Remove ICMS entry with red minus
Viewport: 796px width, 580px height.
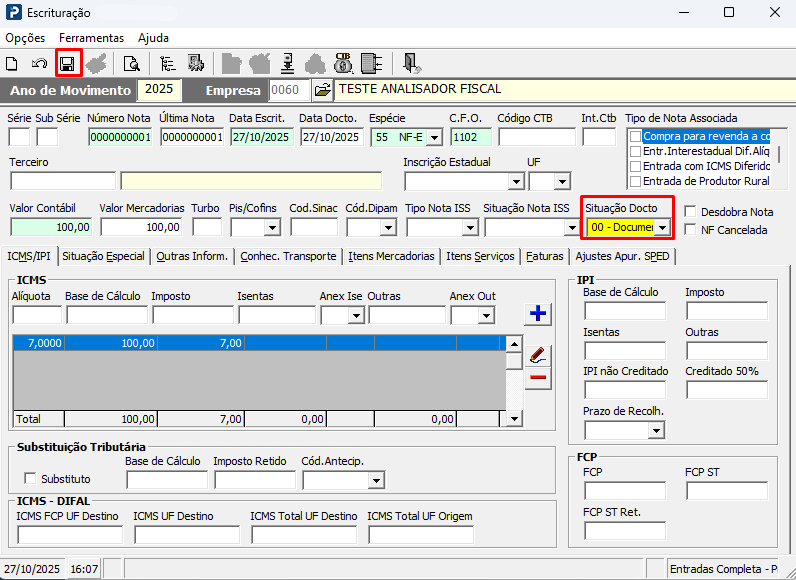click(x=538, y=377)
